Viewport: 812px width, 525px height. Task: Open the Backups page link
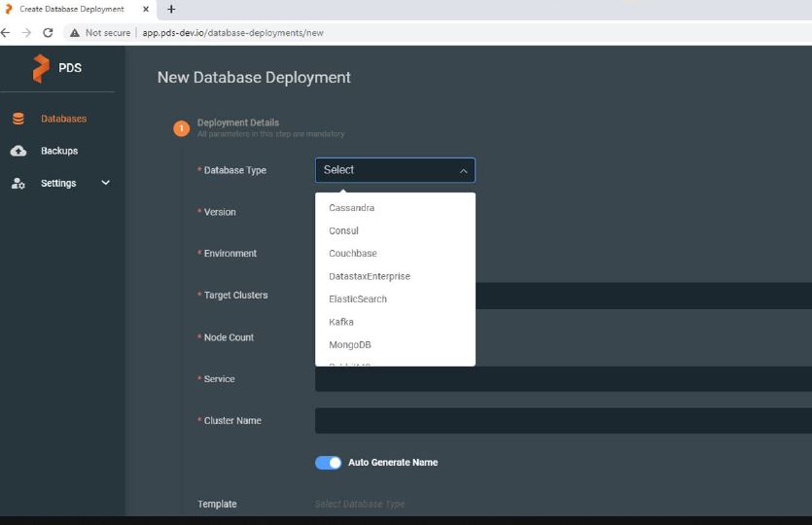pos(59,151)
